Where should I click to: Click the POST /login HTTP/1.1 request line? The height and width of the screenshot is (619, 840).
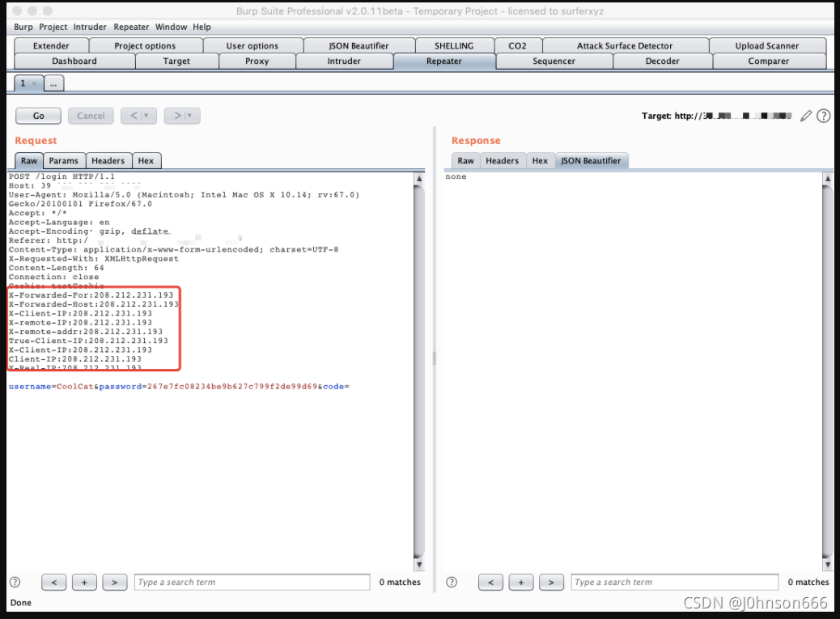[x=62, y=176]
